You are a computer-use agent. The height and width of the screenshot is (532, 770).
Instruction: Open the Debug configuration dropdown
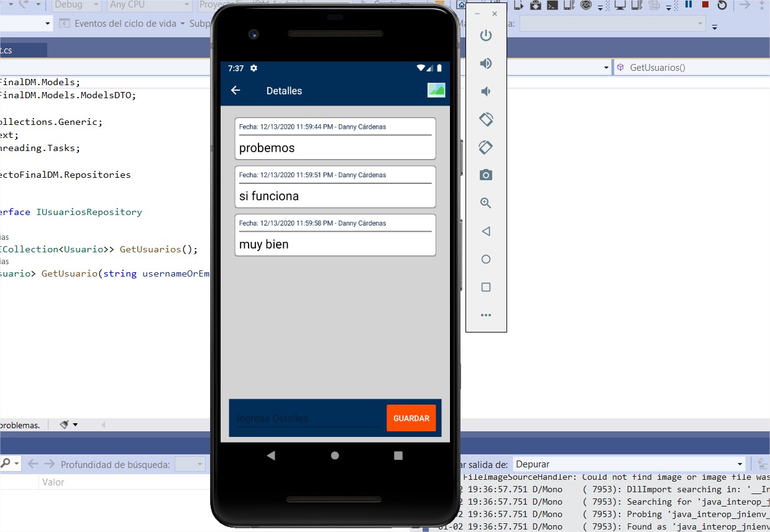point(76,5)
